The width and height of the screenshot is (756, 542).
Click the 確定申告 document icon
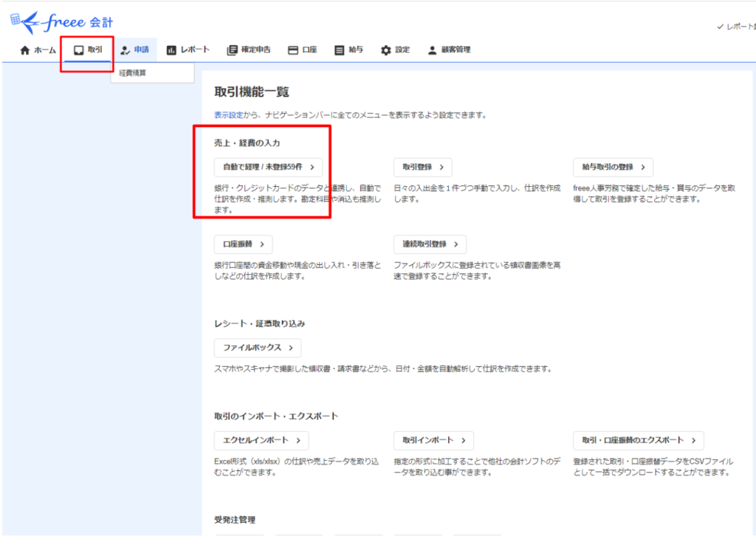click(x=232, y=50)
